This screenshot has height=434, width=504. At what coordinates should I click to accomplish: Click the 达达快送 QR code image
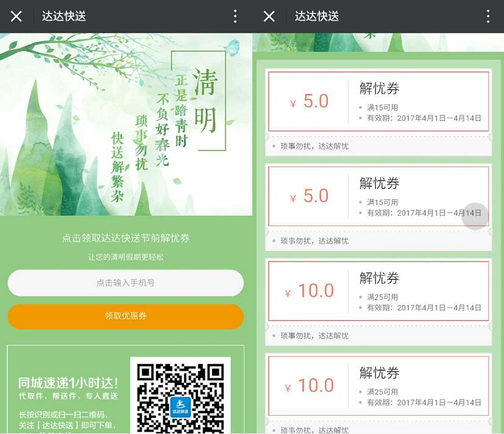pos(180,396)
